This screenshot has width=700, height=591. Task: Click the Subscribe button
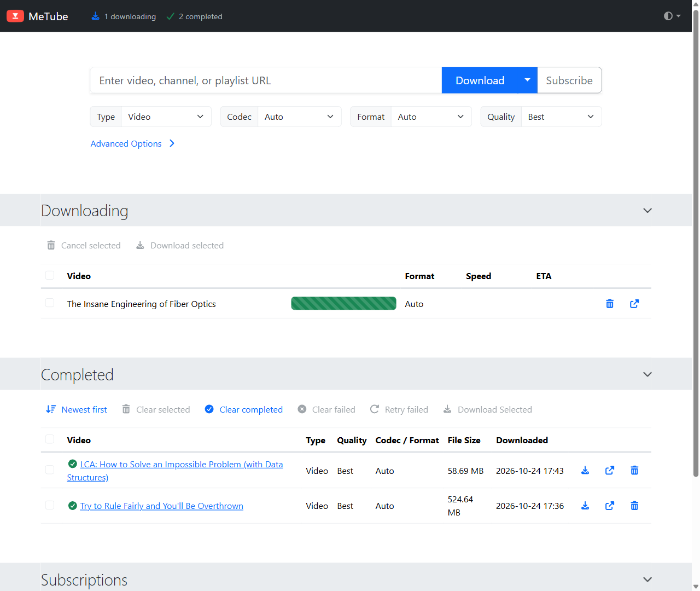click(x=569, y=80)
